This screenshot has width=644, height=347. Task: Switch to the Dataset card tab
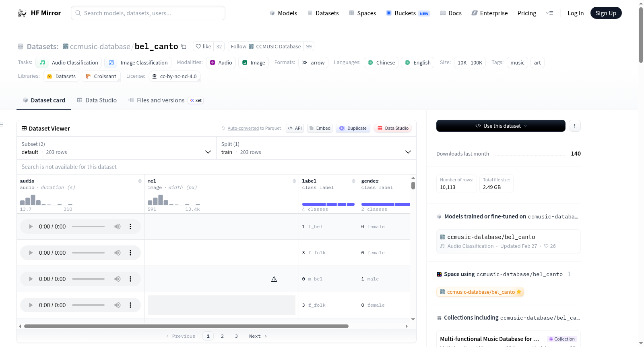pos(44,100)
